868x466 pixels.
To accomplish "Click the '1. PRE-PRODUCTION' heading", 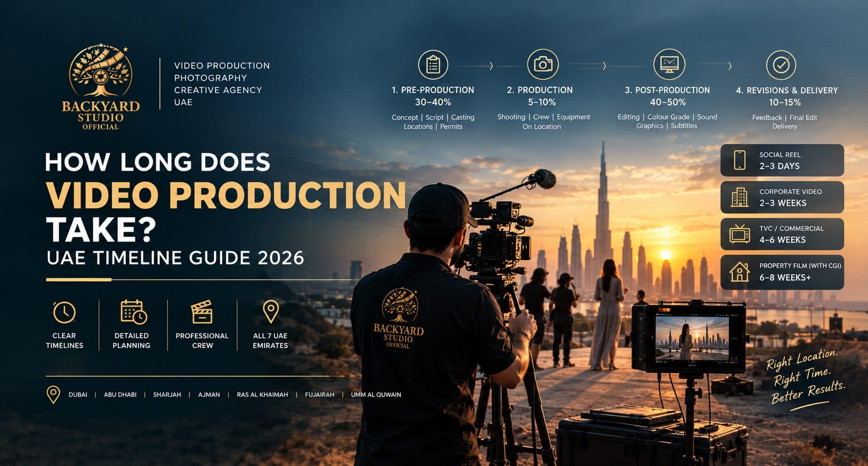I will coord(433,90).
